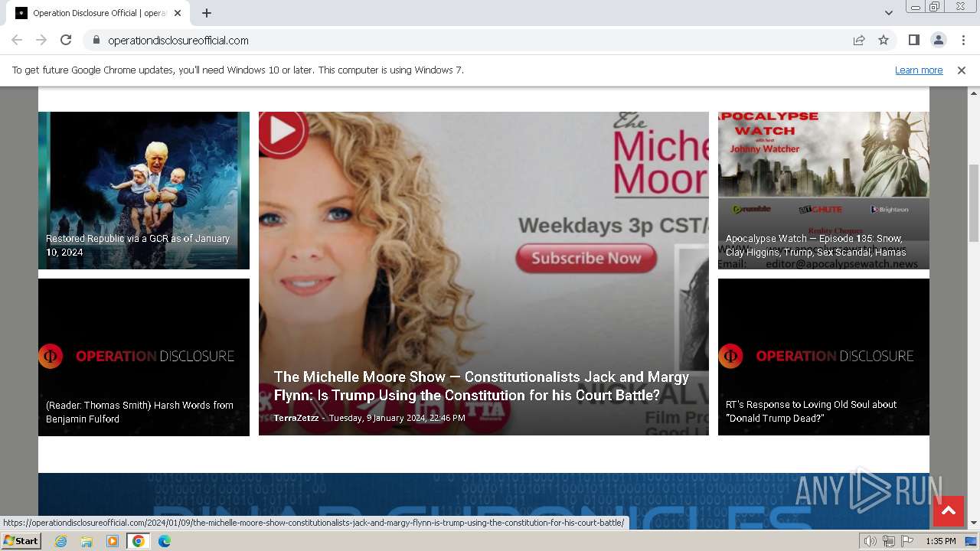
Task: Close the Operation Disclosure Official tab
Action: [178, 13]
